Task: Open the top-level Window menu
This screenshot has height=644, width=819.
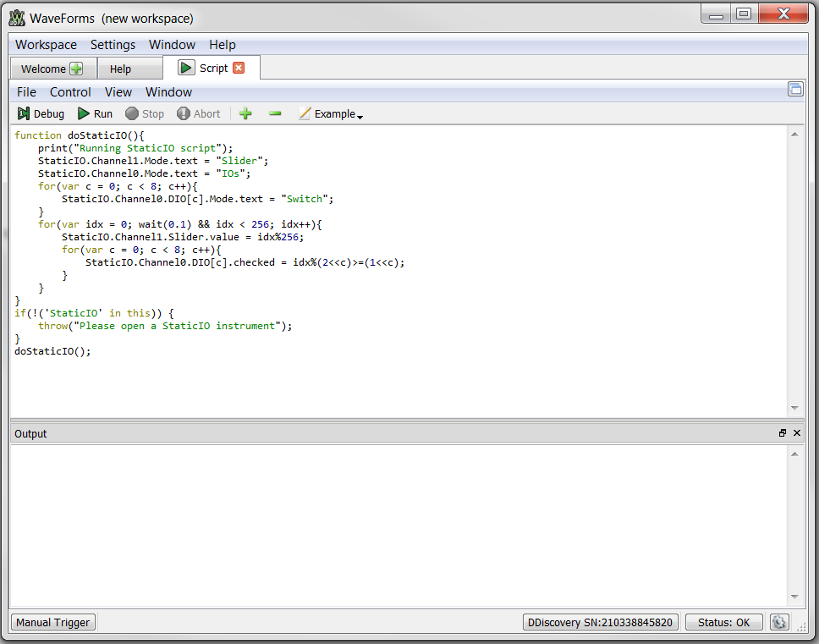Action: tap(172, 45)
